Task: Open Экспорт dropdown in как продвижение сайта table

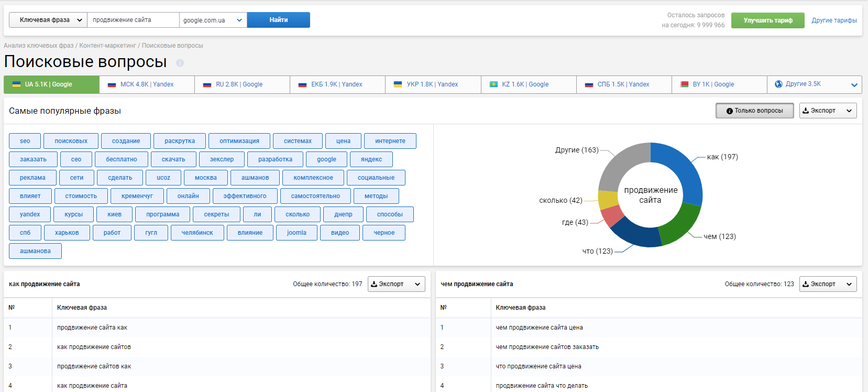Action: tap(396, 284)
